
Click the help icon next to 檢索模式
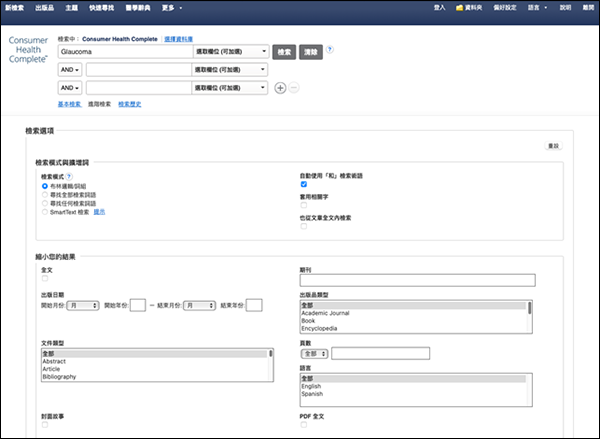(x=69, y=177)
